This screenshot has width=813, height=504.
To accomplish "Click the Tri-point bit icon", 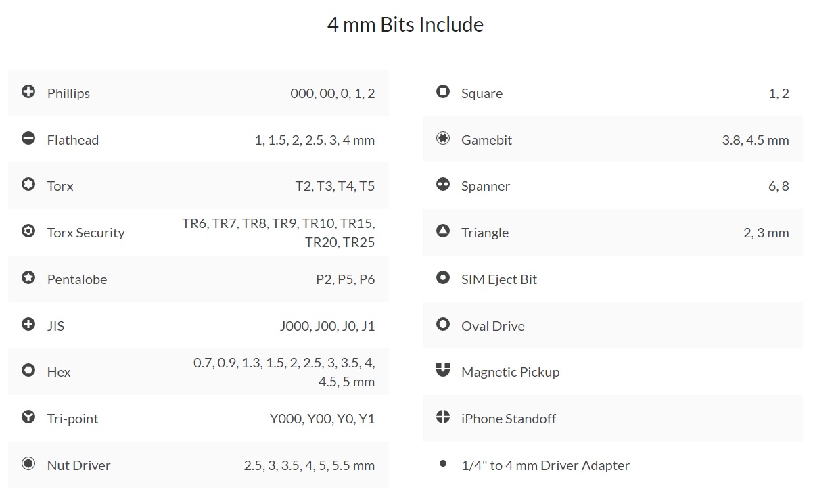I will coord(28,417).
